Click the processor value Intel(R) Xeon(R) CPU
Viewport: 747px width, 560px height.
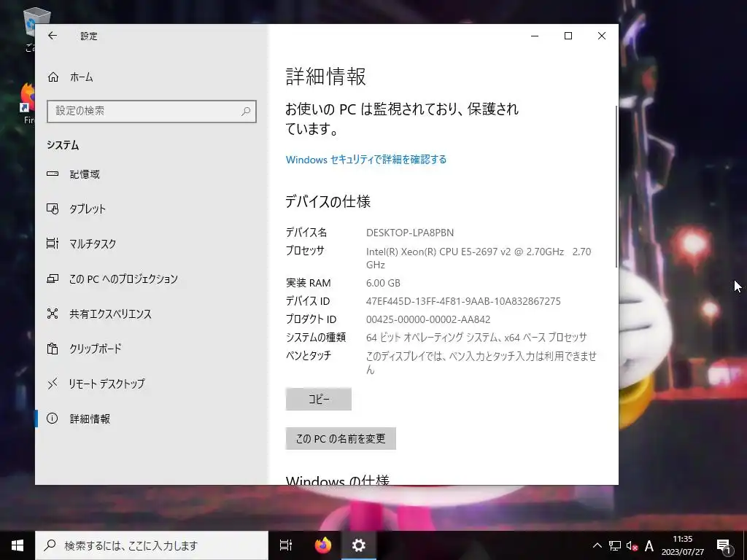479,257
